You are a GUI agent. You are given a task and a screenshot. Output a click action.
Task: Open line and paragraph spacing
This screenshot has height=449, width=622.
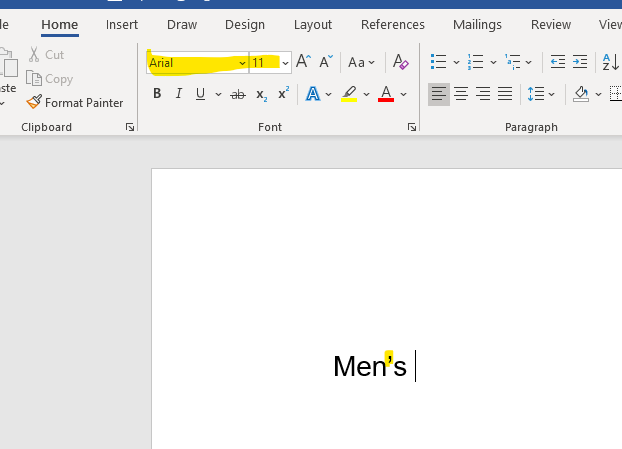(x=536, y=94)
